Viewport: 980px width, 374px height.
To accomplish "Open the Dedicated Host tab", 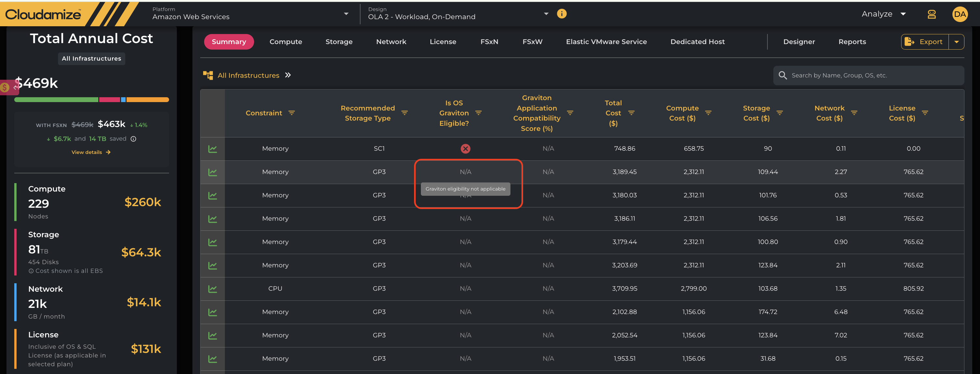I will (x=697, y=42).
